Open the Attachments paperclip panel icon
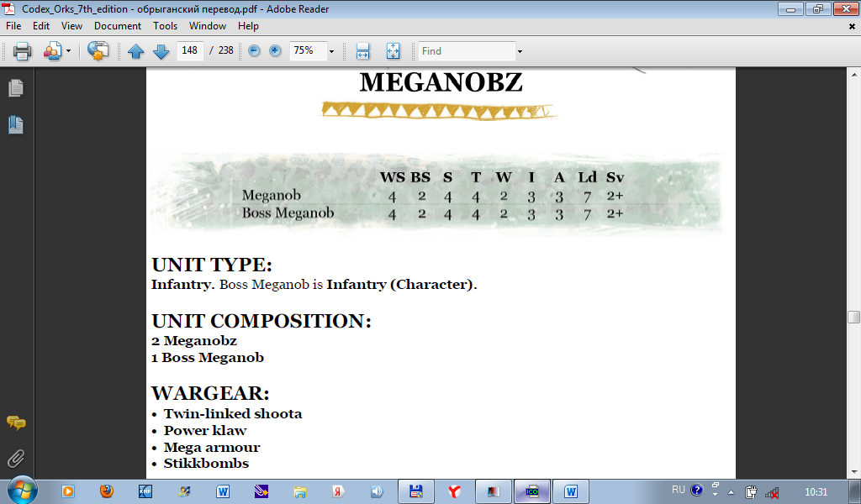This screenshot has height=504, width=861. [16, 459]
